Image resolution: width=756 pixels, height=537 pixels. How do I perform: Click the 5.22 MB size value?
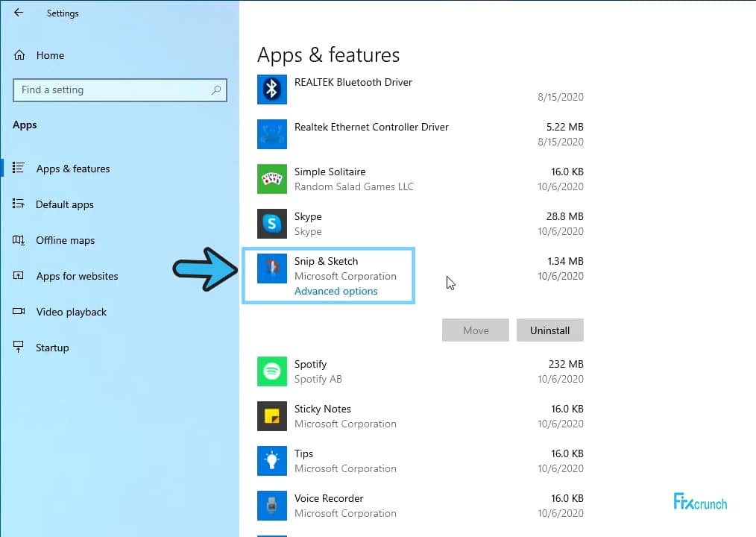564,127
